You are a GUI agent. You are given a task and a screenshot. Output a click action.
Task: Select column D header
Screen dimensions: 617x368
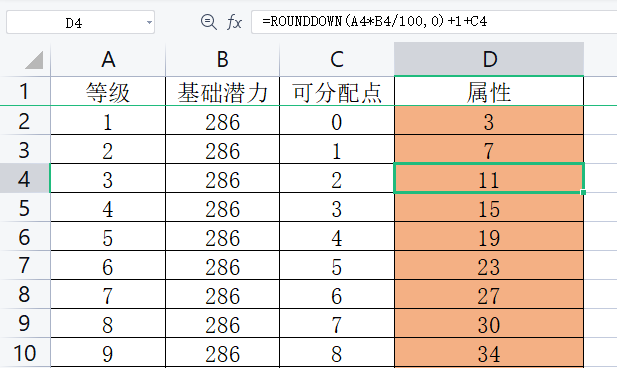tap(489, 59)
